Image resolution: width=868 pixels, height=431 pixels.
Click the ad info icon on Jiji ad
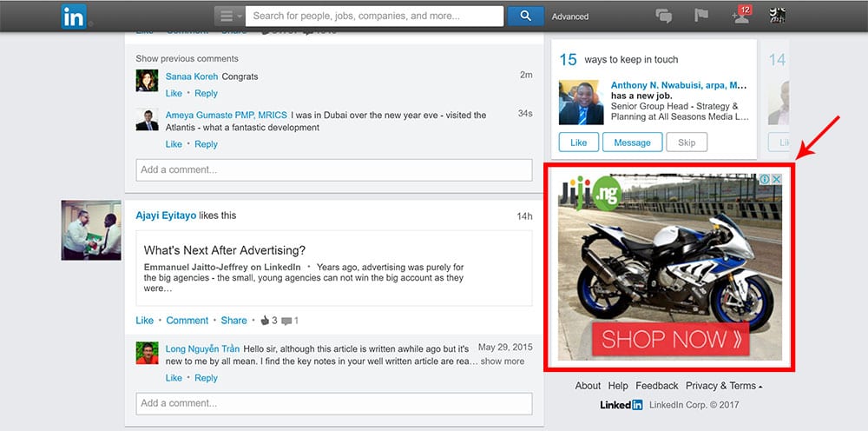(x=765, y=179)
